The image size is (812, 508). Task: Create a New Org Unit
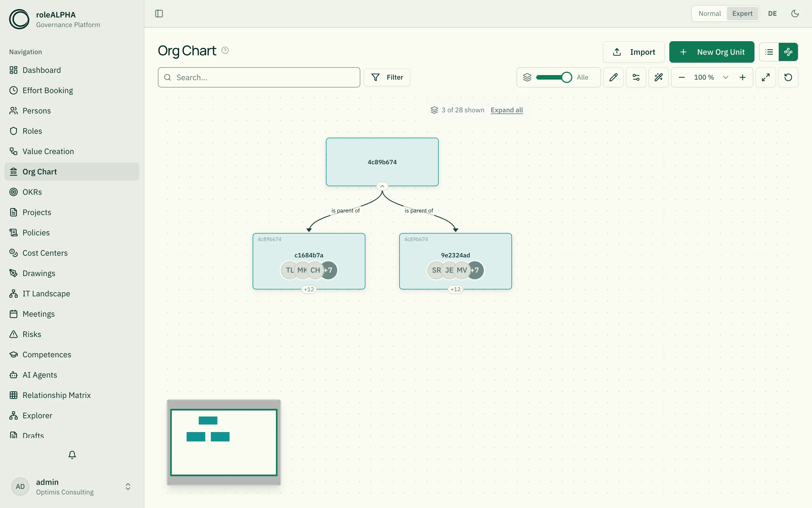[x=712, y=52]
